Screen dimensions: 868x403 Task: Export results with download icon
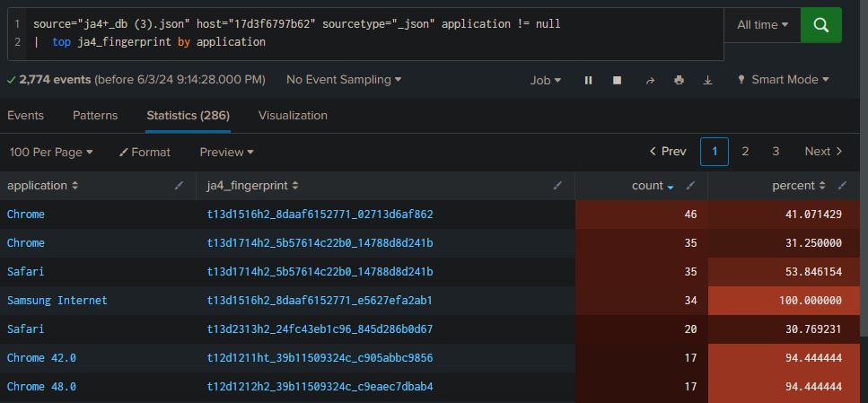tap(707, 80)
